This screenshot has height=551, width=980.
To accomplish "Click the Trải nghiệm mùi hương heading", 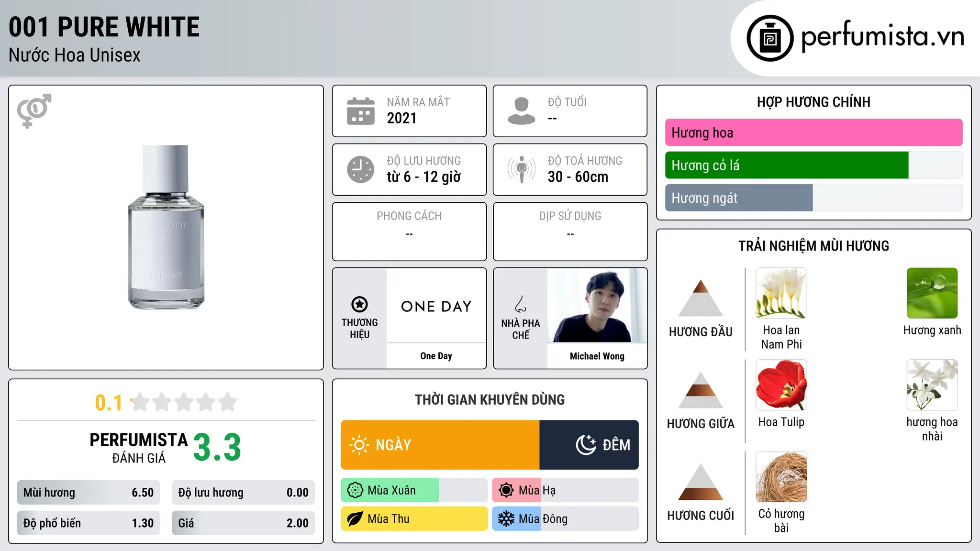I will click(x=813, y=246).
